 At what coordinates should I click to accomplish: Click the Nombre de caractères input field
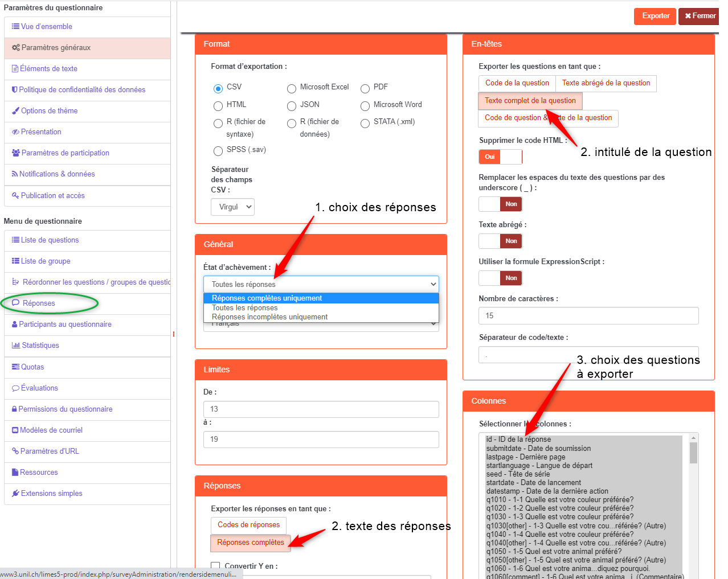(588, 316)
